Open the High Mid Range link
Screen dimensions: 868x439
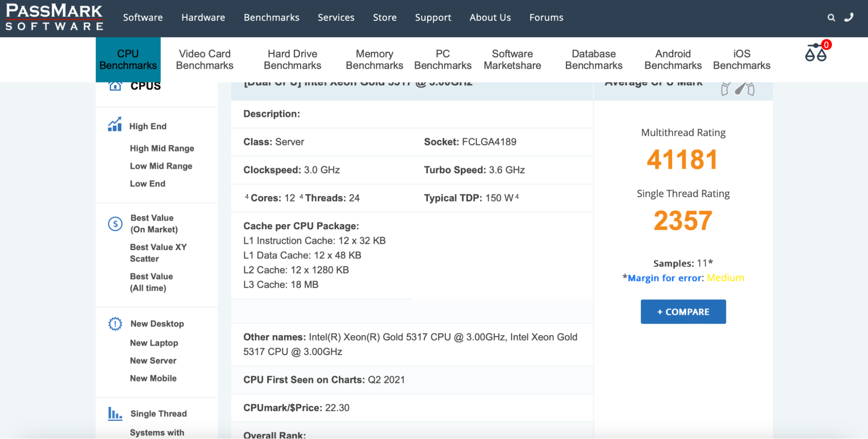(162, 149)
